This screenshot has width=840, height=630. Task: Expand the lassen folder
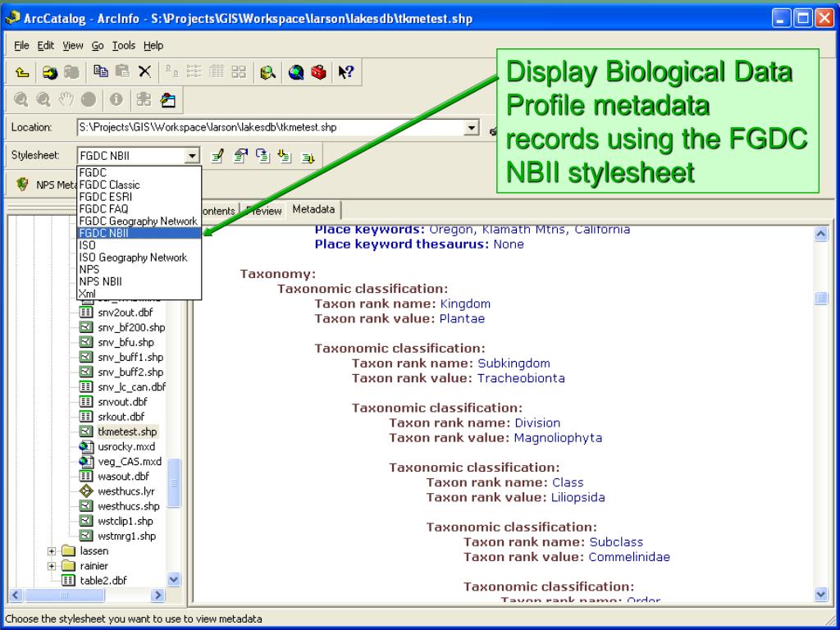(x=52, y=550)
